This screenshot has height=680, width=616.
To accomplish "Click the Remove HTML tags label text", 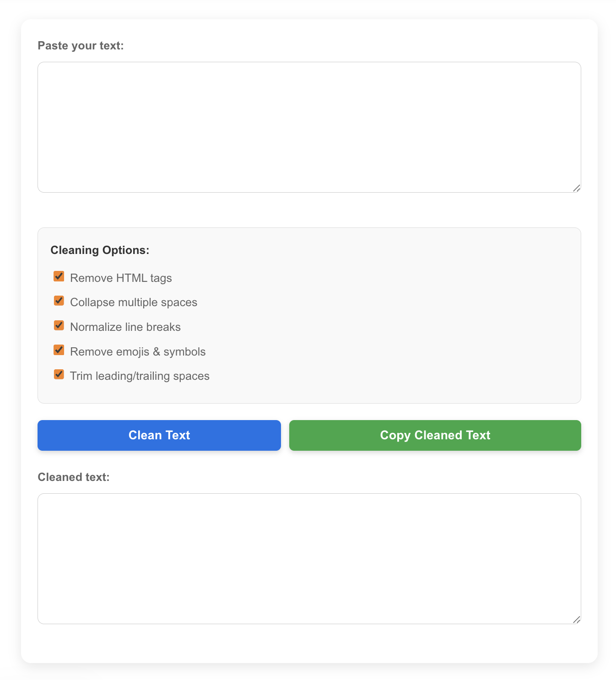I will pos(120,278).
